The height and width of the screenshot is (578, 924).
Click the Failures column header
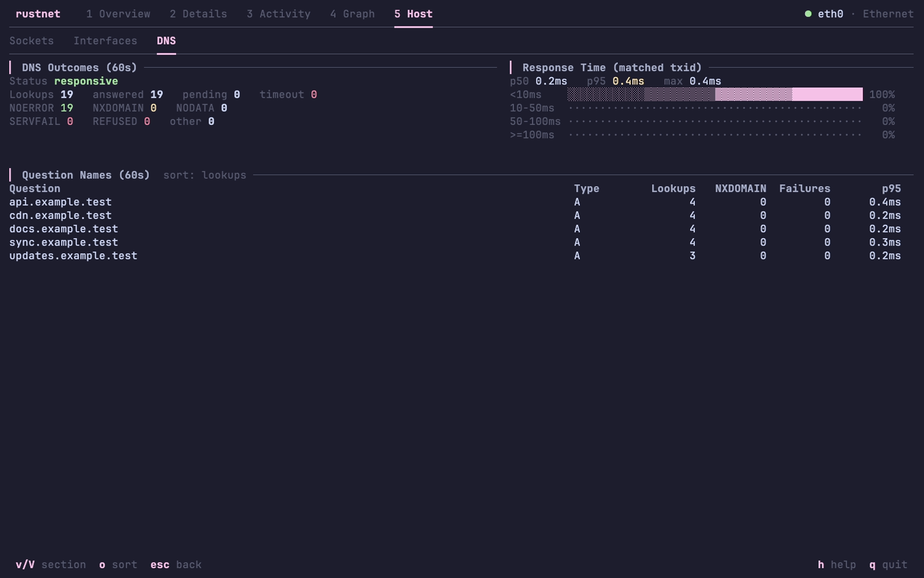804,189
